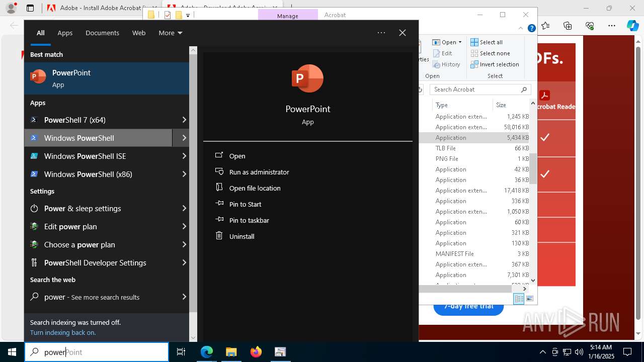Click the Search Acrobat field
The width and height of the screenshot is (644, 362).
tap(480, 89)
